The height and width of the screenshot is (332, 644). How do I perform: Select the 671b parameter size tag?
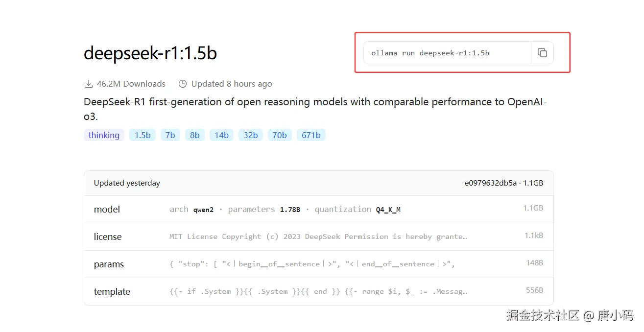311,135
